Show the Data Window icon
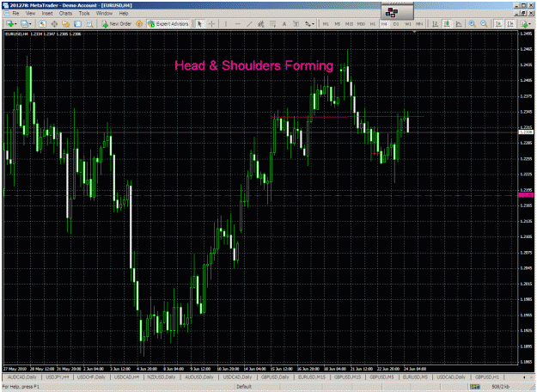The width and height of the screenshot is (537, 392). point(54,24)
